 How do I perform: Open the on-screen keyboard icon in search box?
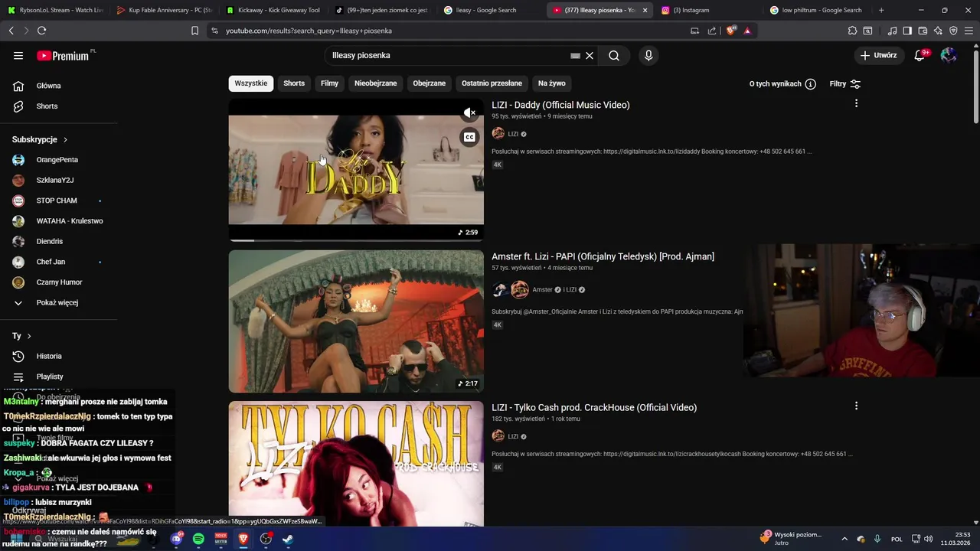575,55
